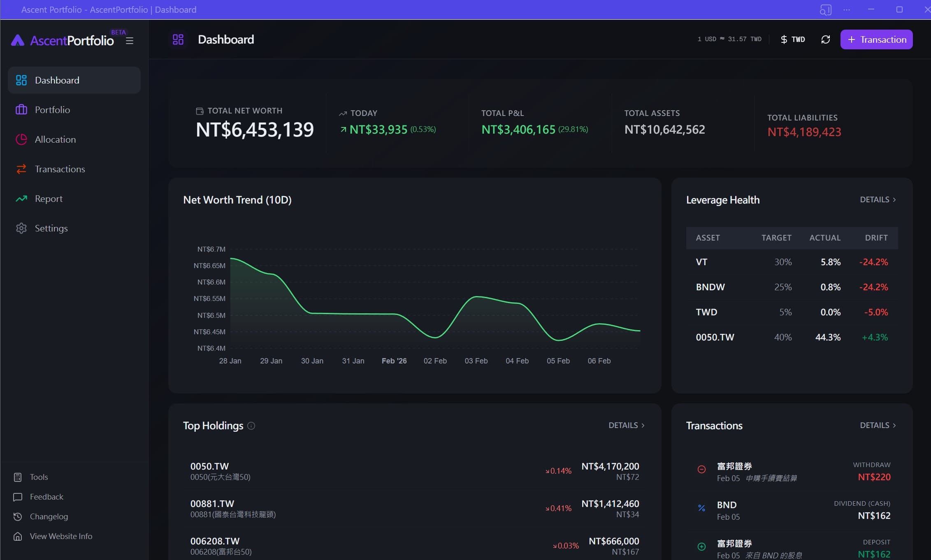This screenshot has width=931, height=560.
Task: Open Settings from sidebar
Action: (74, 228)
